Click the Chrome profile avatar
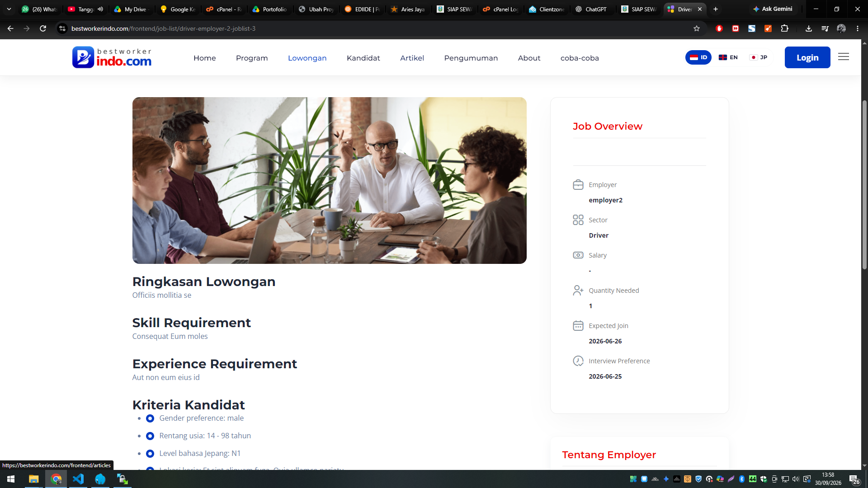This screenshot has width=868, height=488. pos(841,28)
